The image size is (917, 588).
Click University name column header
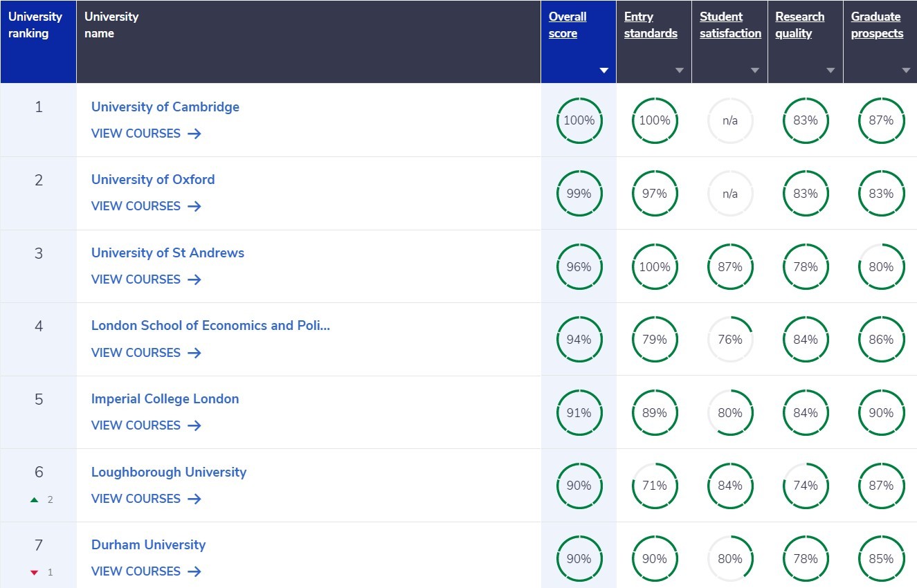(309, 42)
